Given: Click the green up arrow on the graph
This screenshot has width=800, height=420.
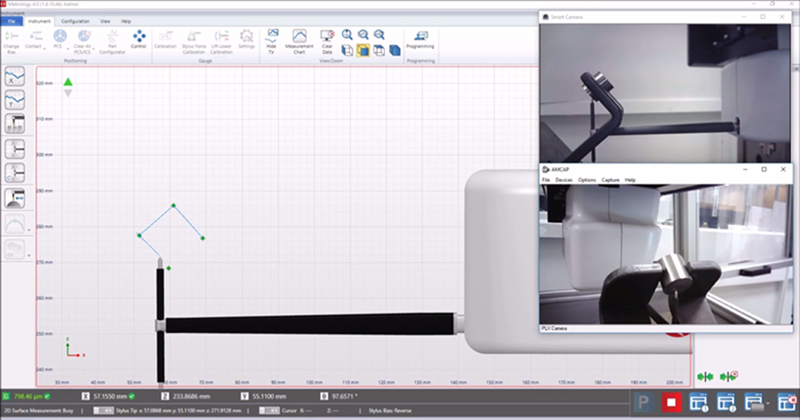Looking at the screenshot, I should (x=68, y=83).
